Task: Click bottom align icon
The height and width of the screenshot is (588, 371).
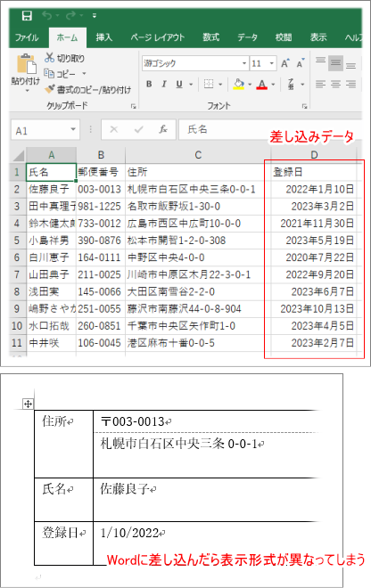Action: [350, 64]
